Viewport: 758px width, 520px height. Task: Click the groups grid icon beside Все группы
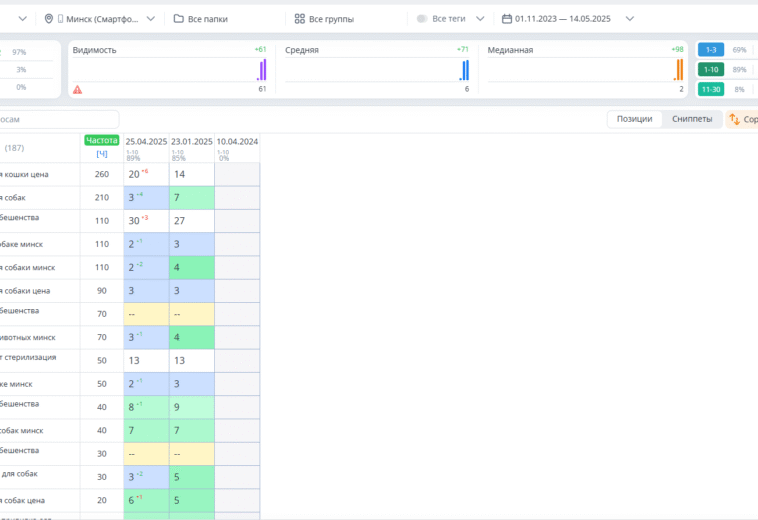pyautogui.click(x=300, y=19)
